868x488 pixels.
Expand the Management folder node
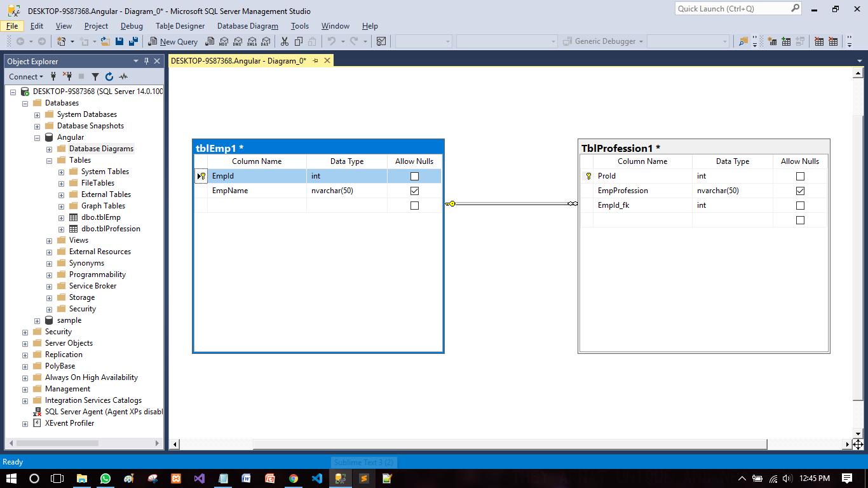click(25, 389)
